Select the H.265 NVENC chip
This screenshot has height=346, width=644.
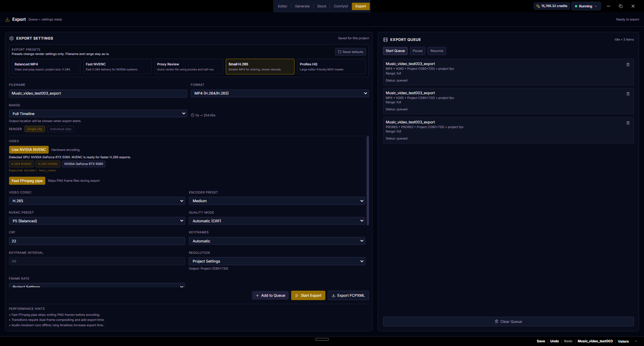[x=48, y=164]
